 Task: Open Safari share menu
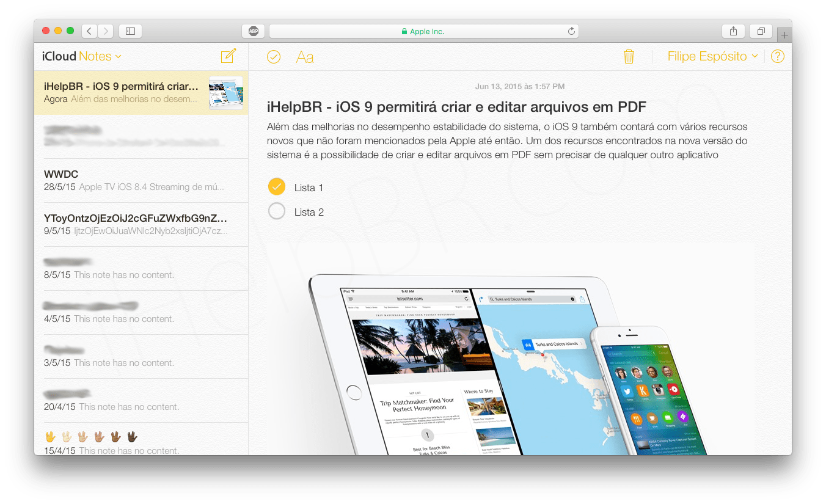(x=733, y=31)
